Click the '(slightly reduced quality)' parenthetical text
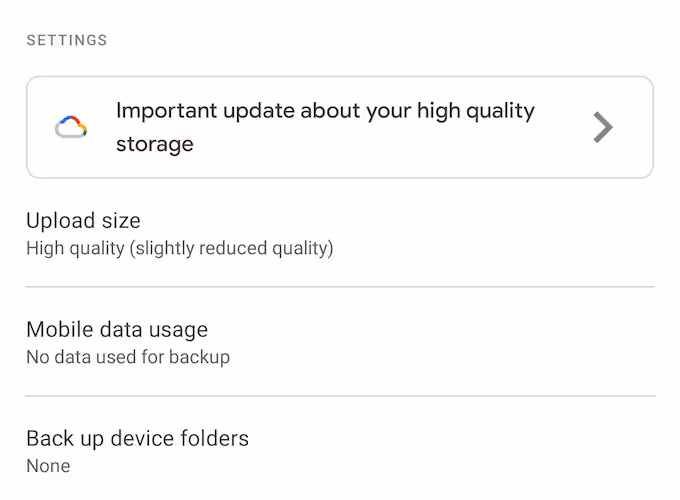This screenshot has height=500, width=680. point(231,248)
